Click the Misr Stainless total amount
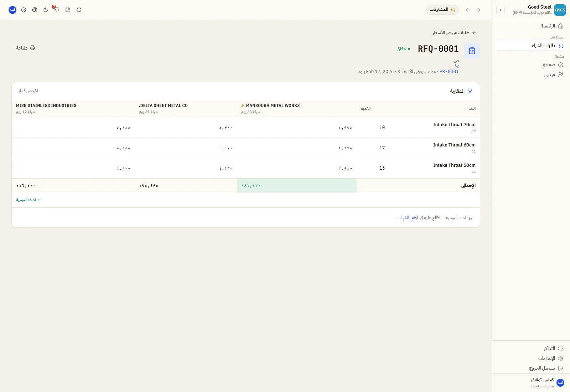This screenshot has width=570, height=392. tap(26, 186)
